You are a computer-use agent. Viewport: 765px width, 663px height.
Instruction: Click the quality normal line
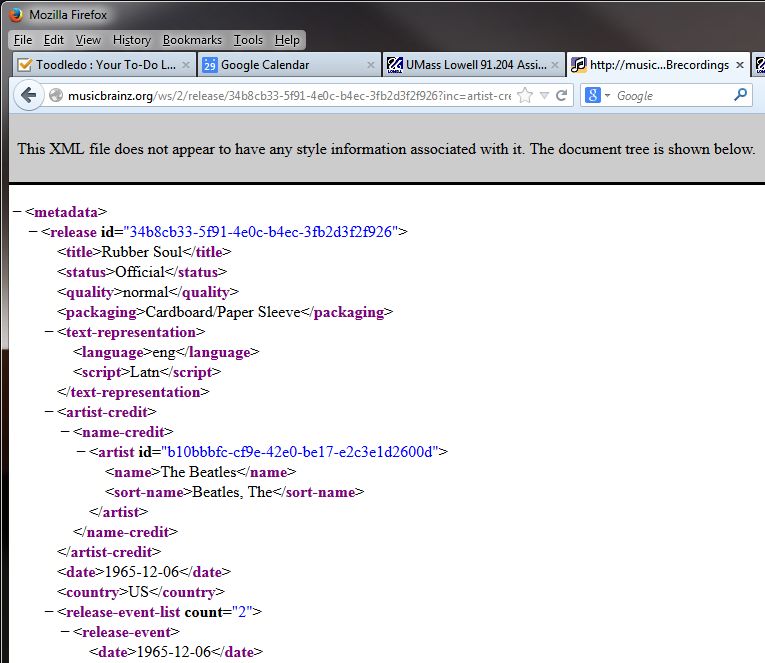tap(148, 292)
